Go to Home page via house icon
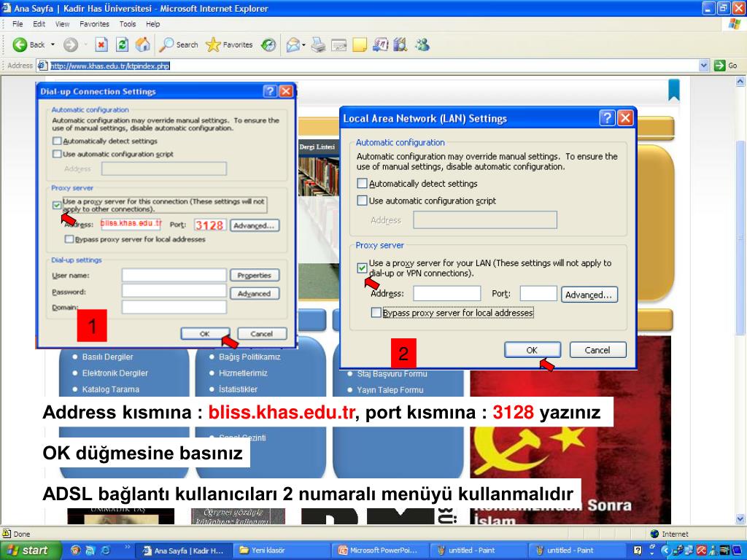This screenshot has height=560, width=747. pos(142,44)
